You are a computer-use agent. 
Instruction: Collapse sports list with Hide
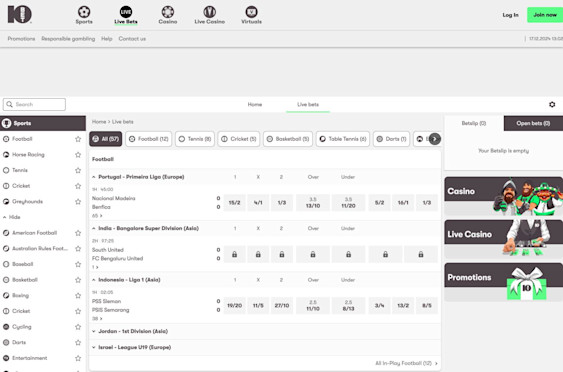(12, 217)
